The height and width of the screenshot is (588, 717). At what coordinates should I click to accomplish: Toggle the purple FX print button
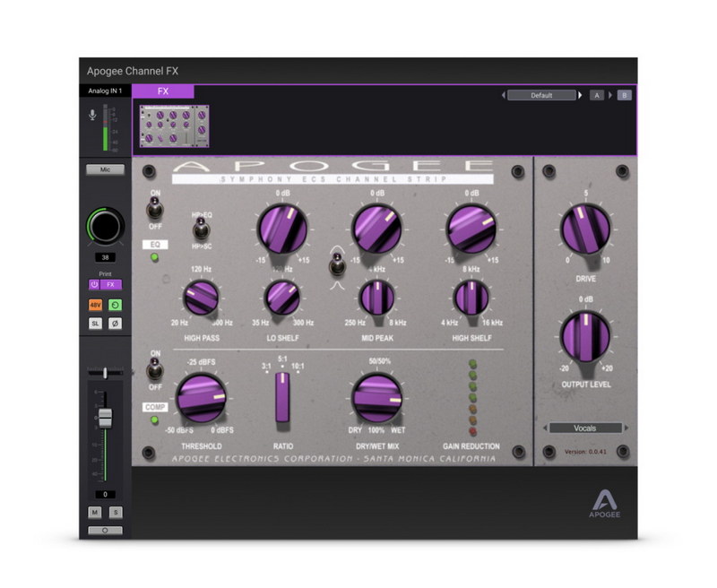click(110, 284)
